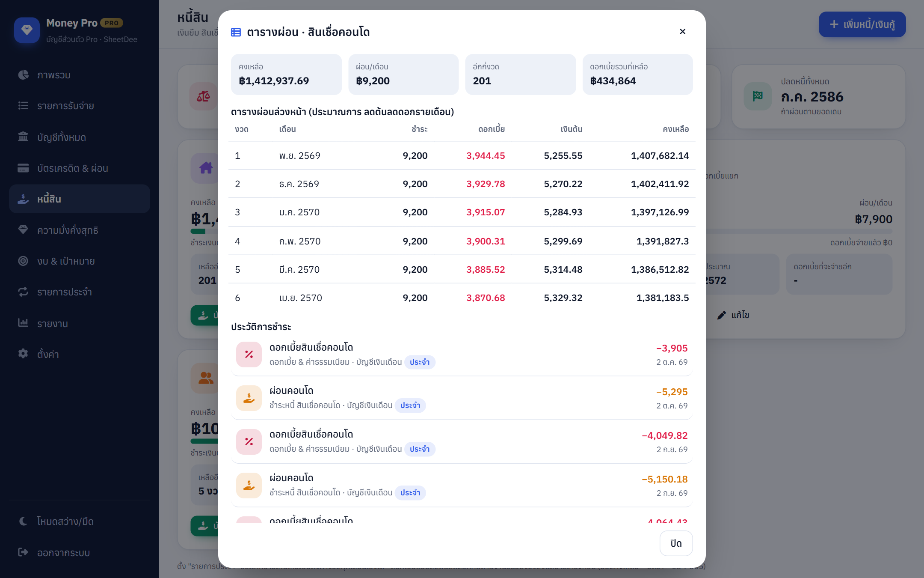This screenshot has width=924, height=578.
Task: Click the month cell ธ.ค. 2569
Action: point(299,184)
